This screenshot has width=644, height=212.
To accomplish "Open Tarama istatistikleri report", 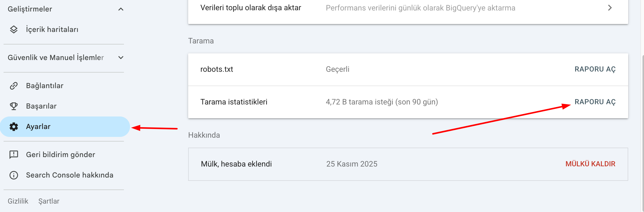I will pyautogui.click(x=595, y=102).
